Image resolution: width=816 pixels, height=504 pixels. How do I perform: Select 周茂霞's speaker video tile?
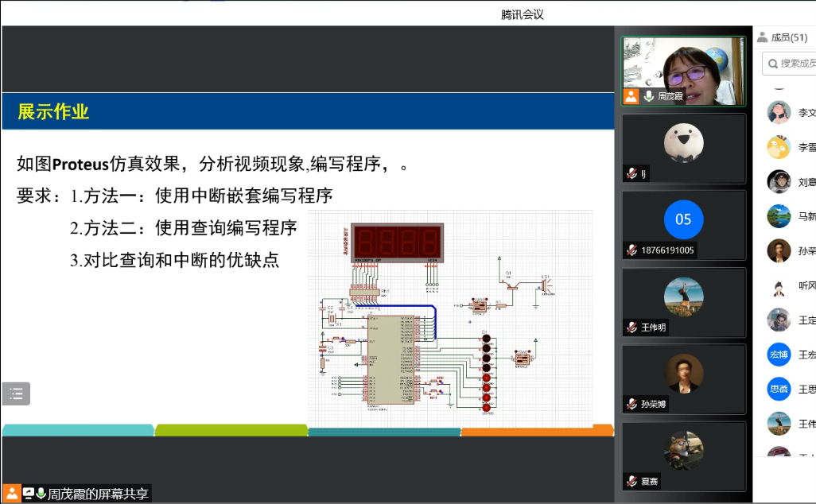coord(683,71)
